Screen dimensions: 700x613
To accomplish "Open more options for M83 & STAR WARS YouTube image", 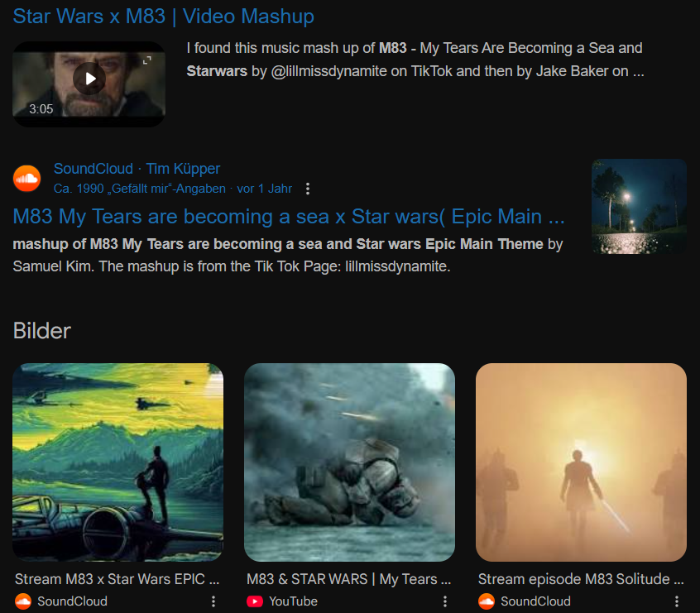I will tap(445, 601).
